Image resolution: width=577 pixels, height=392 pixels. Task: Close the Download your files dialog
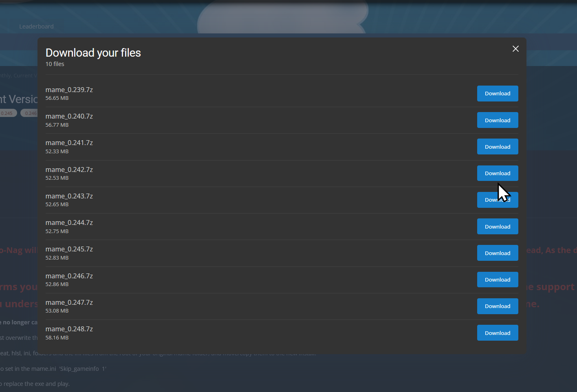click(x=515, y=49)
